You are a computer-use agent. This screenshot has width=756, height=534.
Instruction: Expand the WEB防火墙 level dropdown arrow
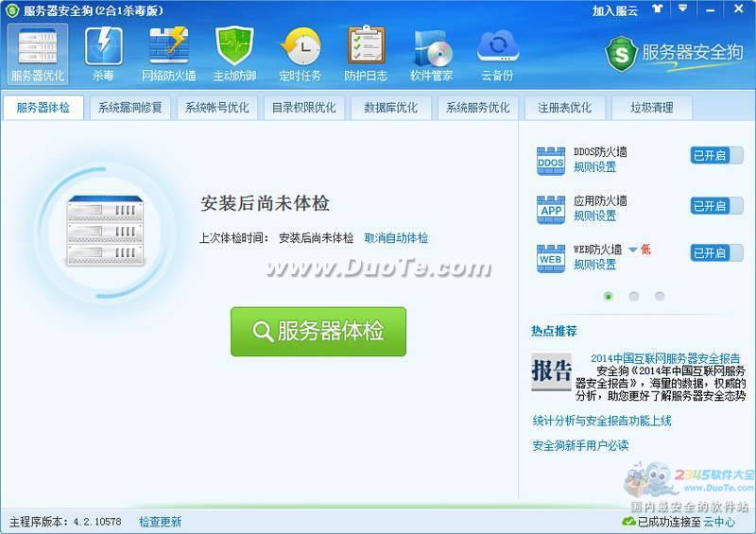pos(632,250)
